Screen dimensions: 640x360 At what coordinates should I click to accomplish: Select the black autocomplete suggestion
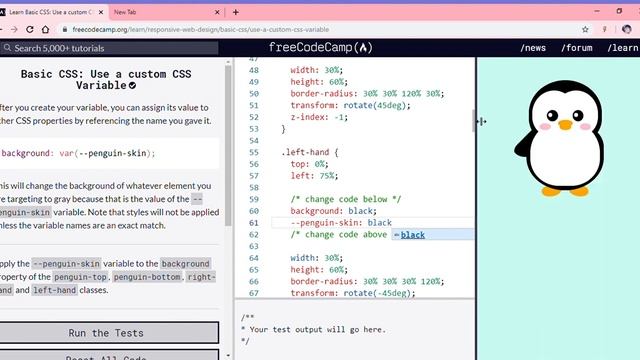pos(433,235)
